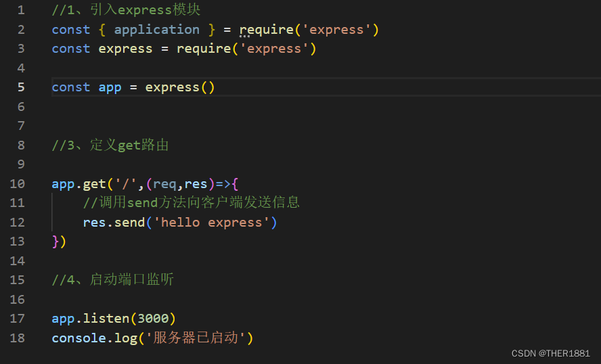The image size is (601, 364).
Task: Click the variable 'app' on line 5
Action: [110, 88]
